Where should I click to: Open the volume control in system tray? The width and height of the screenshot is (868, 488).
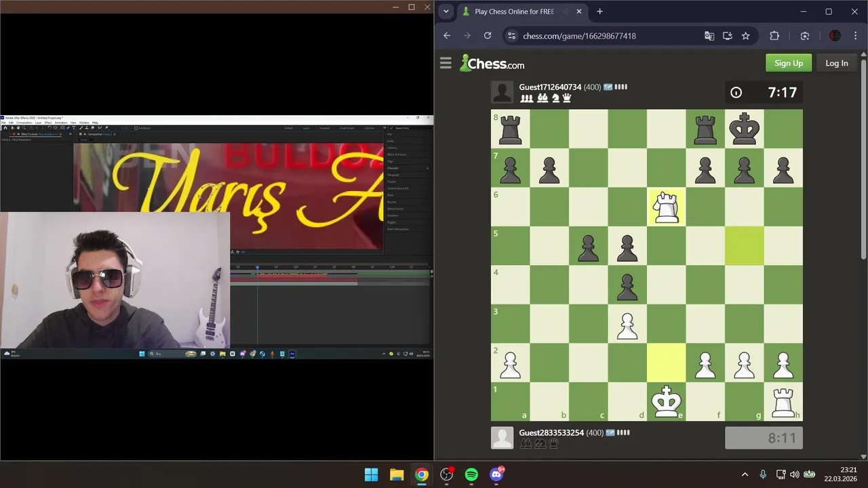click(795, 474)
